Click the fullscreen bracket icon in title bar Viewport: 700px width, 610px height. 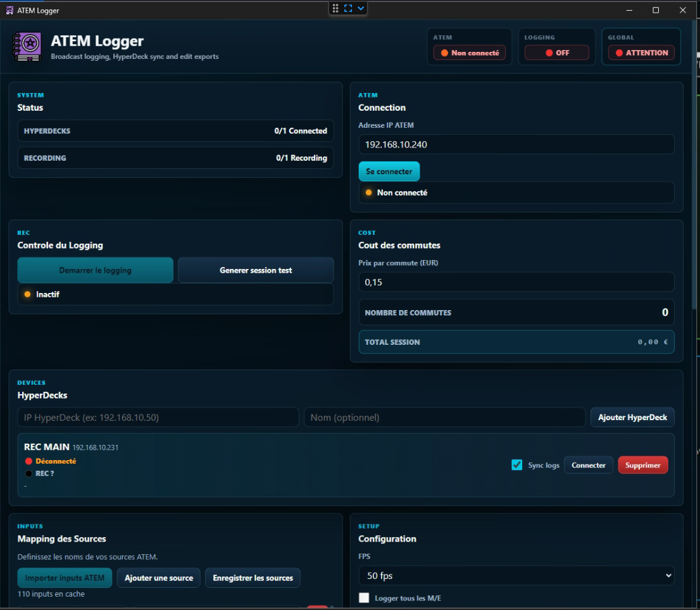click(x=348, y=8)
